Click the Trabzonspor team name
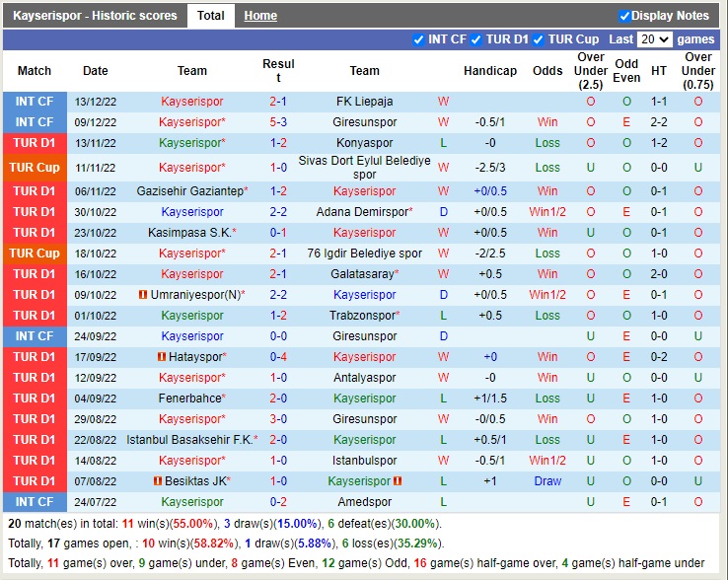The image size is (728, 580). click(x=361, y=316)
